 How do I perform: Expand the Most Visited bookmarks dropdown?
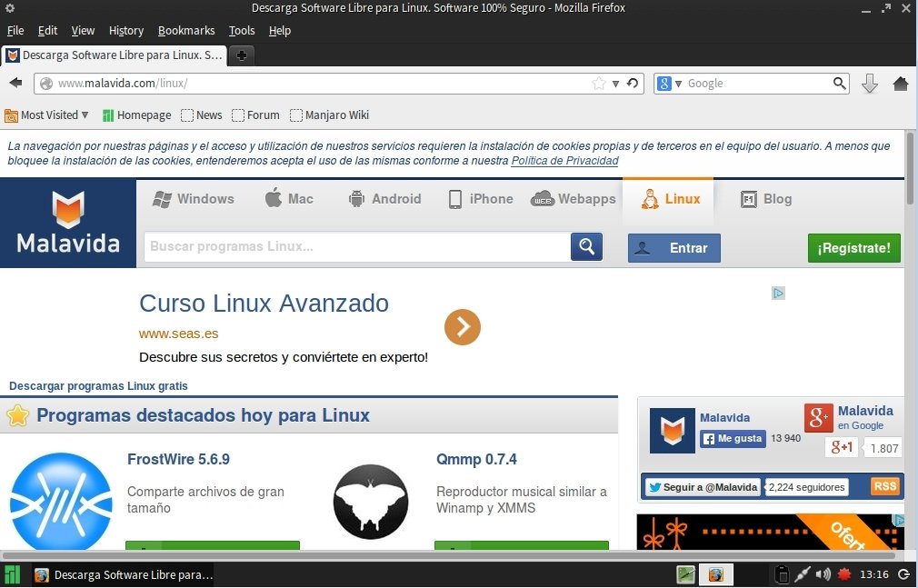click(47, 115)
